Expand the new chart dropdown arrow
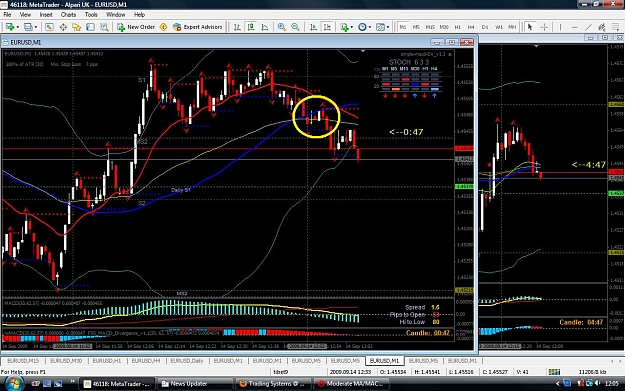This screenshot has height=391, width=625. (17, 27)
